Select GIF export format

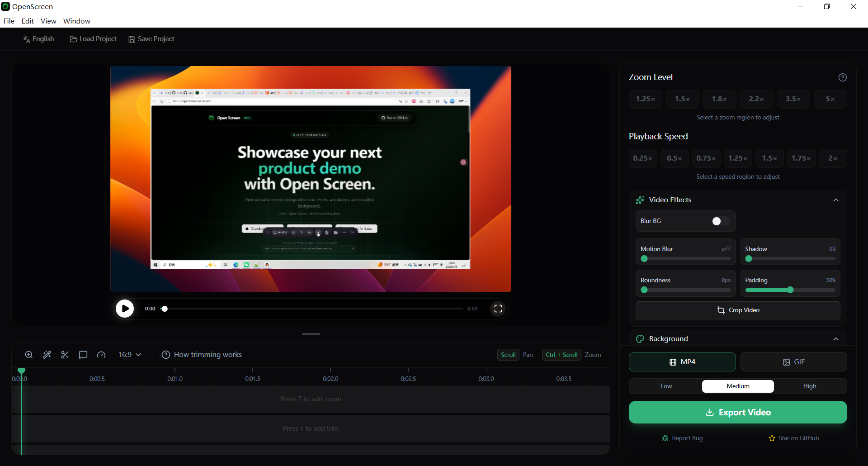point(794,362)
